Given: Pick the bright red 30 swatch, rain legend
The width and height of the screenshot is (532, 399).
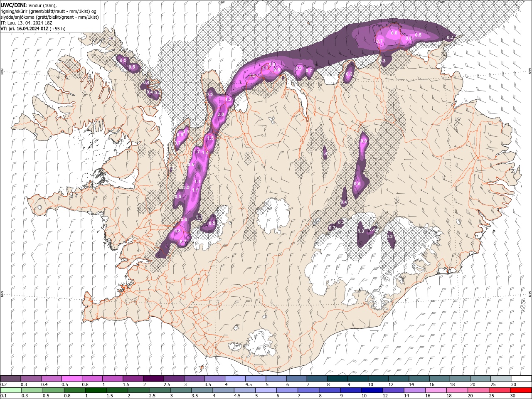Looking at the screenshot, I should point(520,390).
